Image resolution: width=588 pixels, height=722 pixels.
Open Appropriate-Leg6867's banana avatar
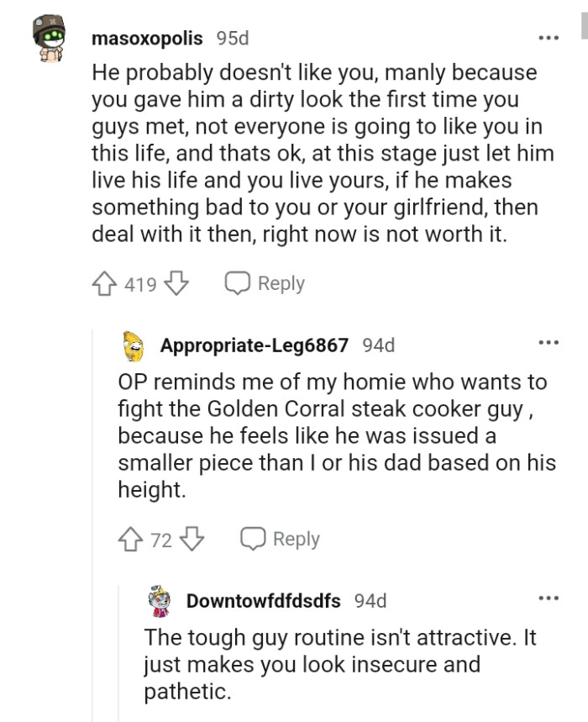[x=131, y=344]
